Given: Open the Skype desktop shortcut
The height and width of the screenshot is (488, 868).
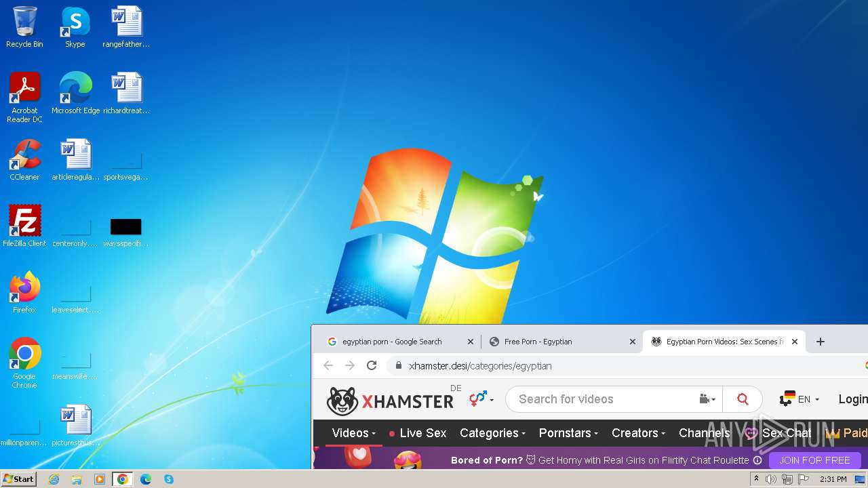Looking at the screenshot, I should coord(75,27).
